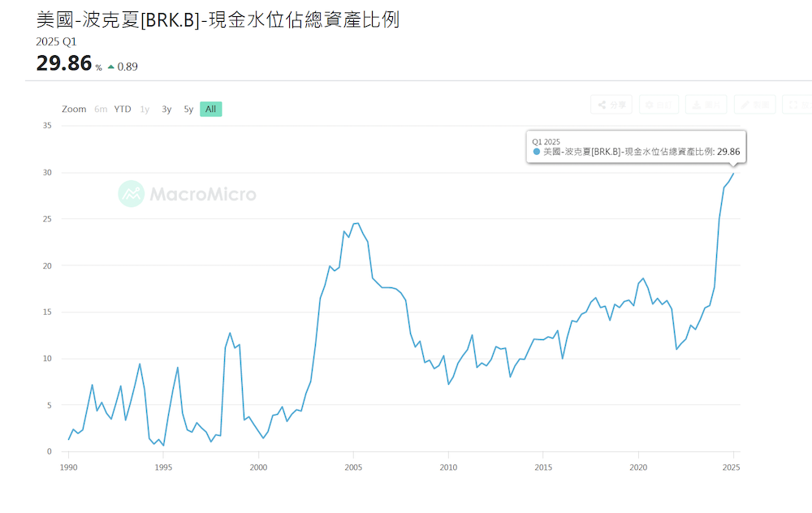Click the Zoom label

coord(74,110)
